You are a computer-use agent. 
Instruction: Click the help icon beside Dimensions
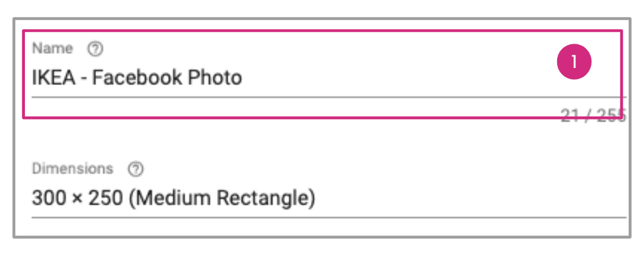[x=136, y=169]
